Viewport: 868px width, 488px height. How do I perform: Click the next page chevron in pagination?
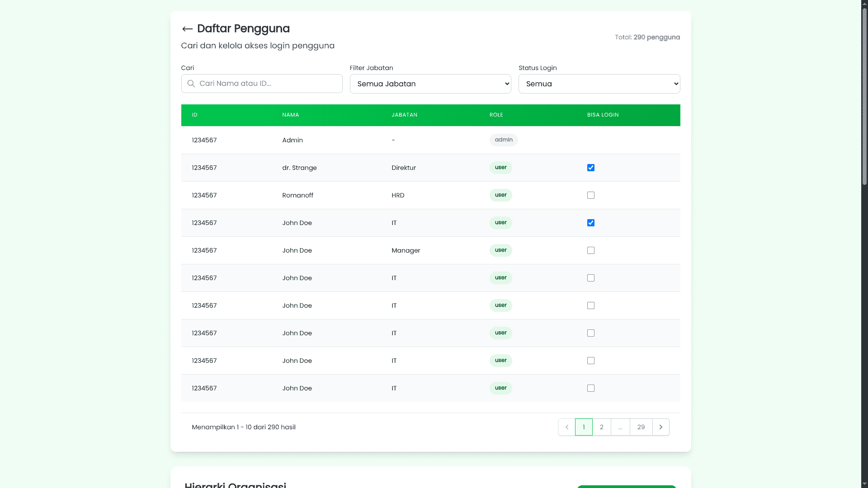click(660, 427)
